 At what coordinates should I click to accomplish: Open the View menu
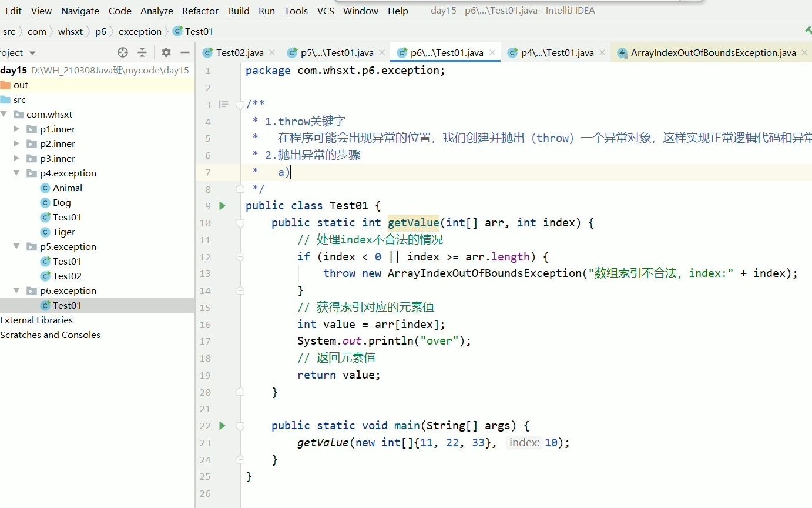(x=41, y=11)
